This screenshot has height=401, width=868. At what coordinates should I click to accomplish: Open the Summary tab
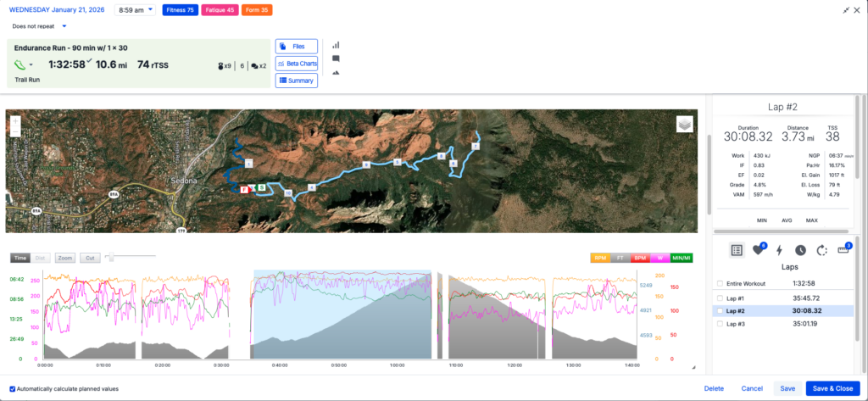[x=297, y=81]
